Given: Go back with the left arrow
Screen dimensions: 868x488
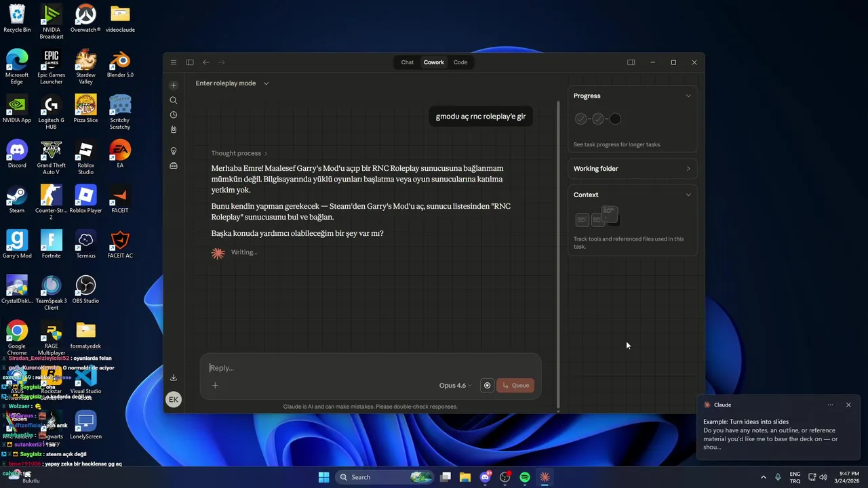Looking at the screenshot, I should [x=206, y=62].
